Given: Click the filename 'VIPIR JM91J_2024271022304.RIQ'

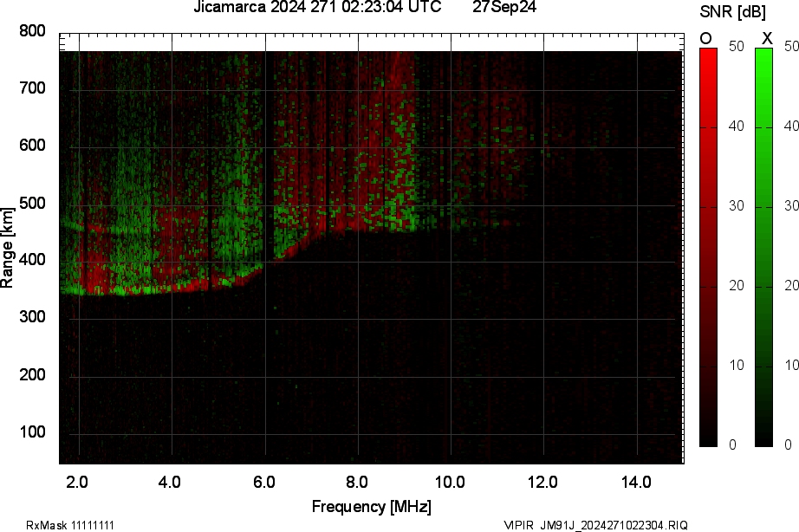Looking at the screenshot, I should click(x=595, y=525).
